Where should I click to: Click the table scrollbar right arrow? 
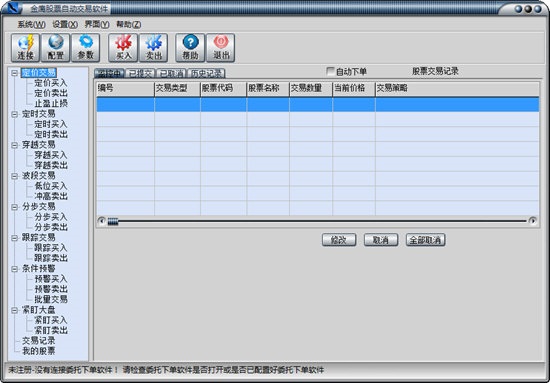(x=532, y=221)
